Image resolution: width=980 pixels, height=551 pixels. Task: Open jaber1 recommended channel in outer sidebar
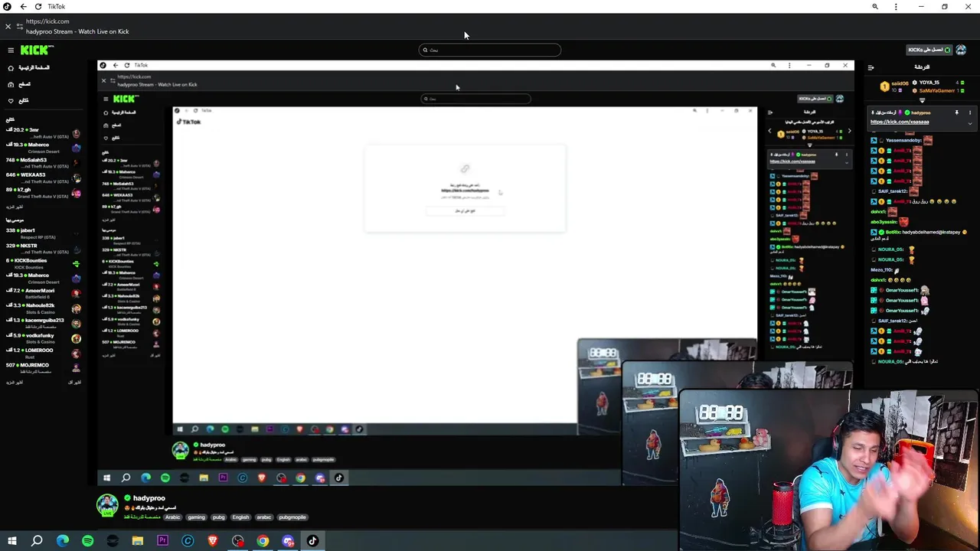pos(43,233)
